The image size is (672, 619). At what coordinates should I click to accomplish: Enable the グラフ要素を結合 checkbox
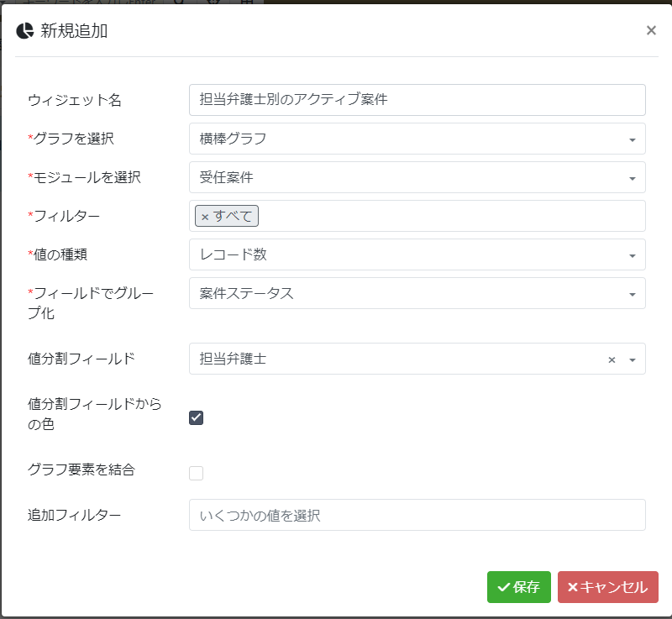(x=197, y=473)
